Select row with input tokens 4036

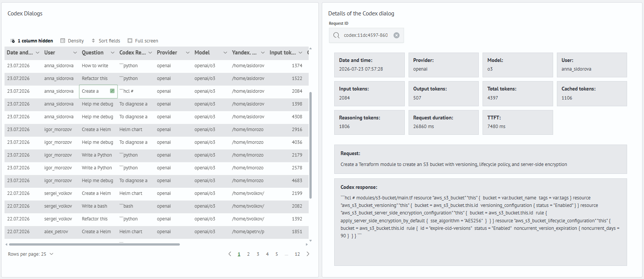[157, 142]
